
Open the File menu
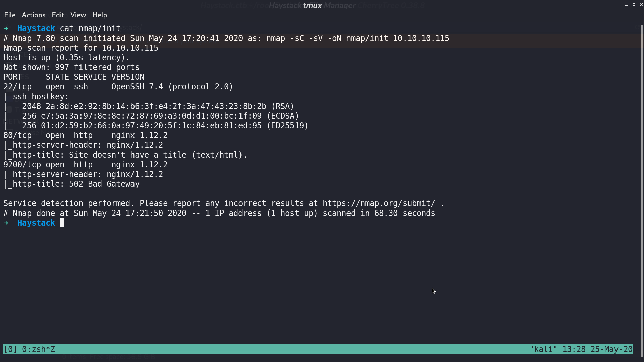point(10,15)
